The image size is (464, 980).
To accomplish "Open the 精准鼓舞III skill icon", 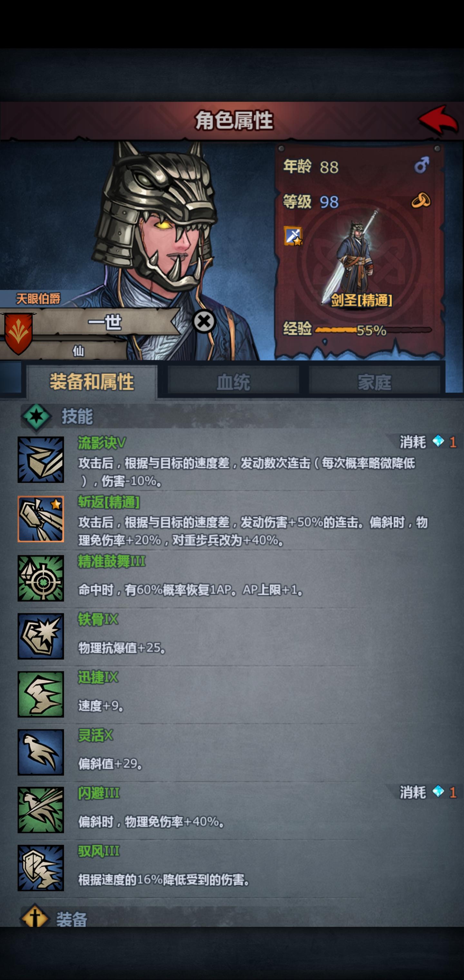I will coord(41,578).
